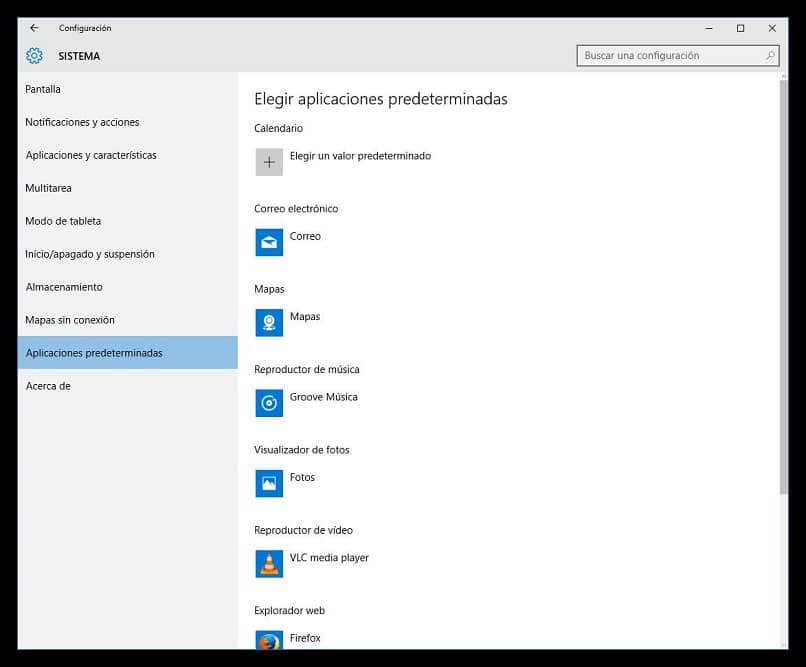The width and height of the screenshot is (806, 667).
Task: Select Mapas sin conexión
Action: pos(127,320)
